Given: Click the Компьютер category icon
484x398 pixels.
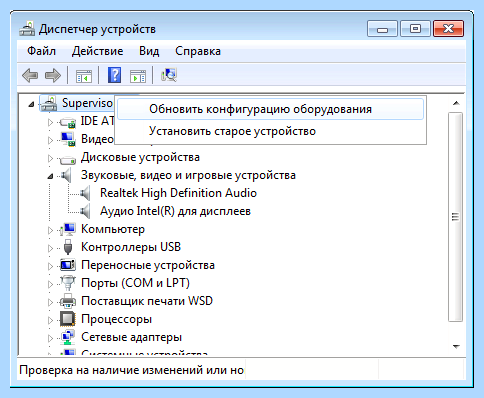Looking at the screenshot, I should pos(68,229).
